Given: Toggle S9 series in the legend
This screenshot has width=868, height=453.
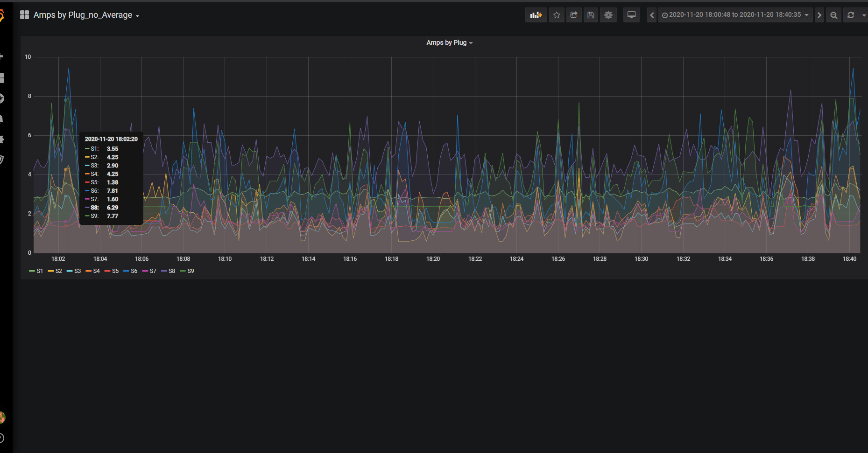Looking at the screenshot, I should (191, 271).
